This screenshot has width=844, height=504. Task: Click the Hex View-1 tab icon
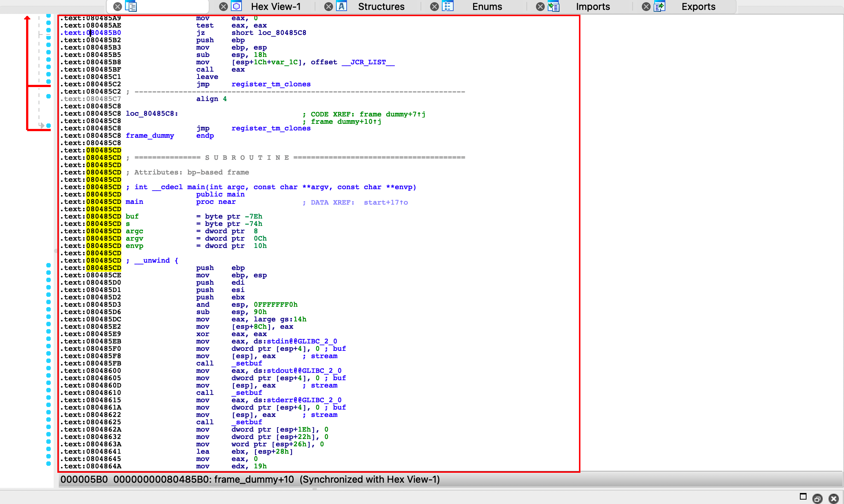point(237,7)
